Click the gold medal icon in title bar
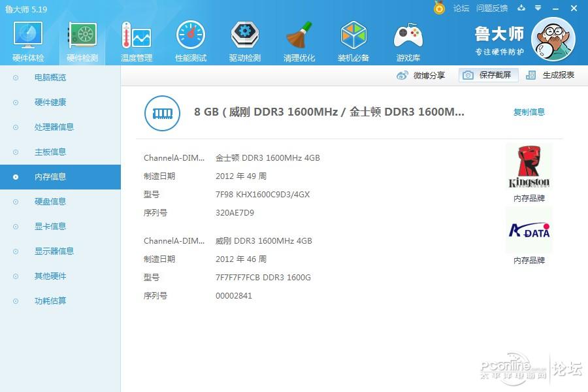 point(439,7)
